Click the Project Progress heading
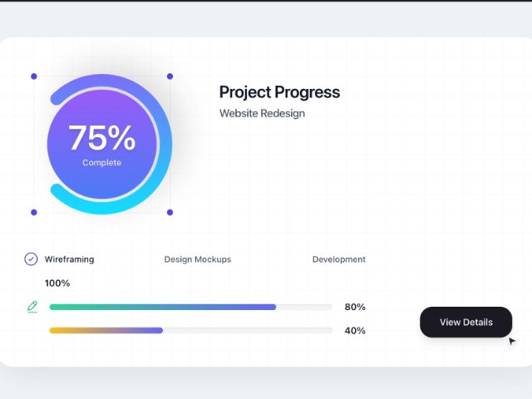Image resolution: width=532 pixels, height=399 pixels. click(x=279, y=92)
